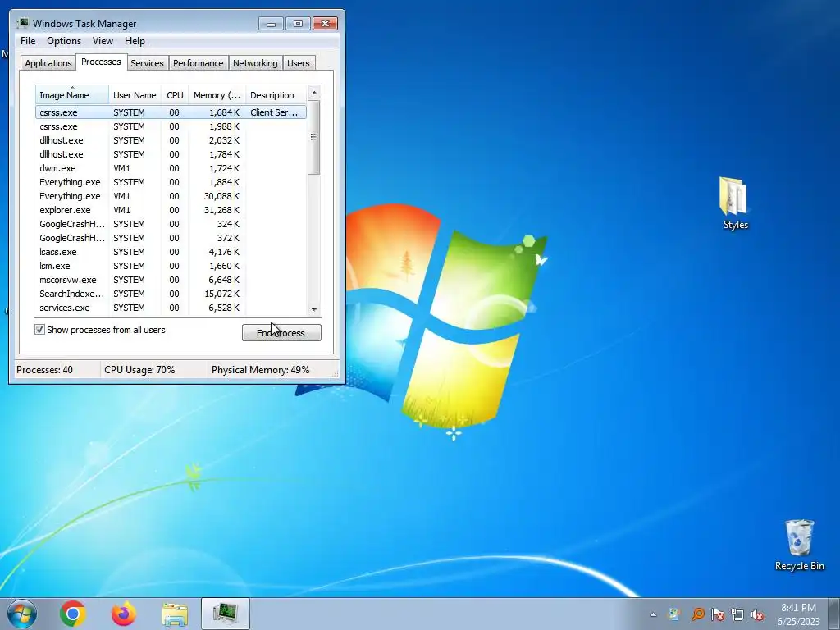This screenshot has width=840, height=630.
Task: Click the process list scrollbar thumb
Action: 314,137
